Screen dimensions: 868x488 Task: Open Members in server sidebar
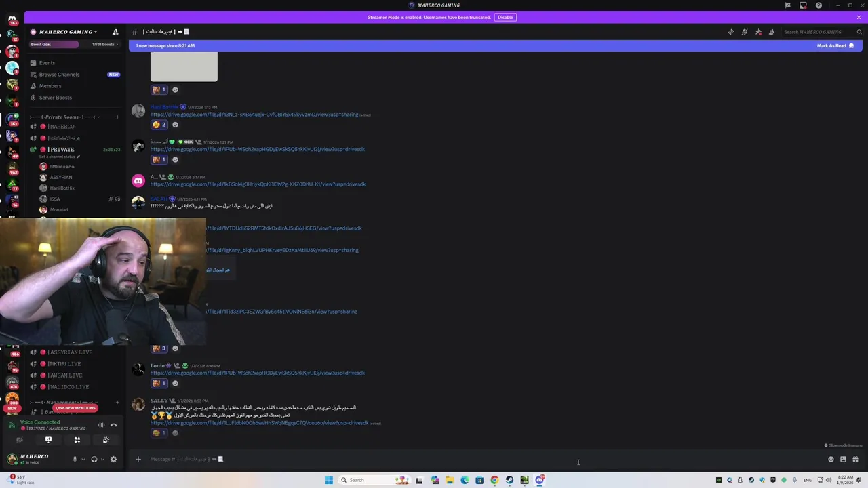[75, 86]
